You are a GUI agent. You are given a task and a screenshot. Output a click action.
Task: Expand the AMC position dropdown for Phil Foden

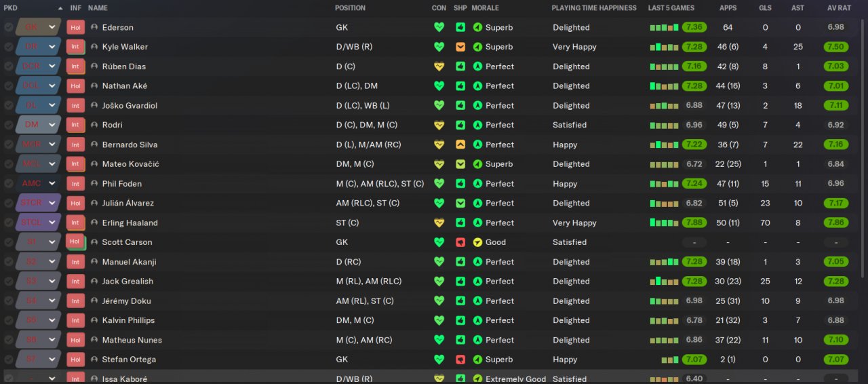pos(52,183)
